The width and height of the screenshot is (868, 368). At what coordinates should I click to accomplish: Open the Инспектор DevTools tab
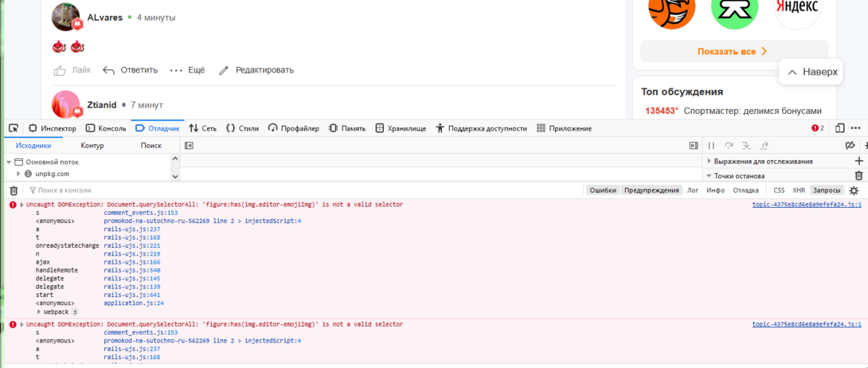(53, 128)
